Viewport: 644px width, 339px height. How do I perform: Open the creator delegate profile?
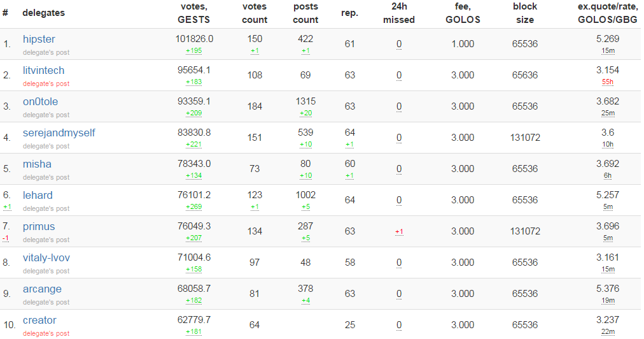click(x=39, y=321)
